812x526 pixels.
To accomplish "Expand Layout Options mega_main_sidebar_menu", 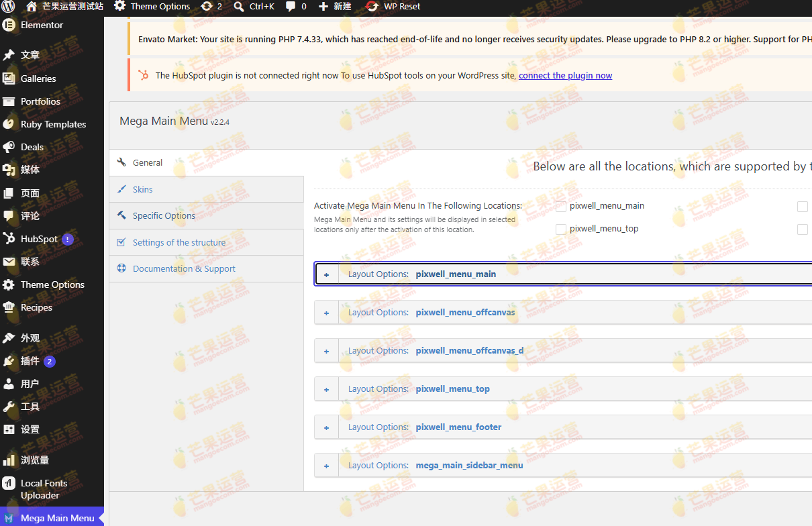I will (x=327, y=466).
